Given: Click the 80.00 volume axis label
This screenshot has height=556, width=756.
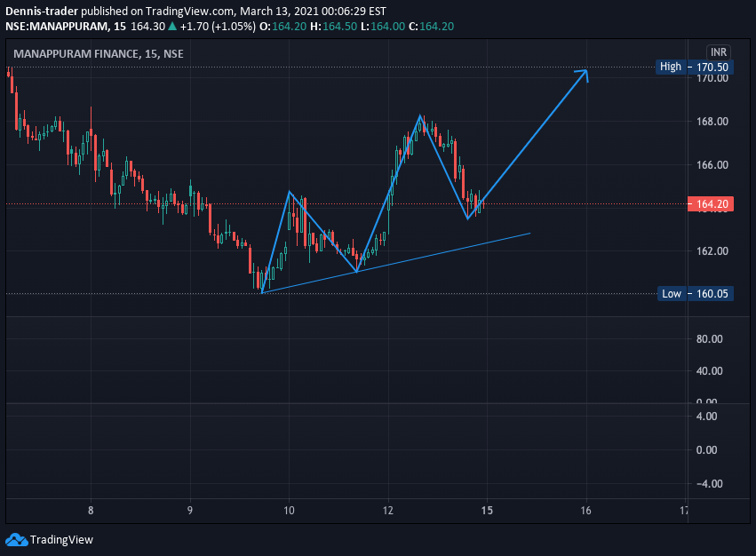Looking at the screenshot, I should [x=709, y=339].
